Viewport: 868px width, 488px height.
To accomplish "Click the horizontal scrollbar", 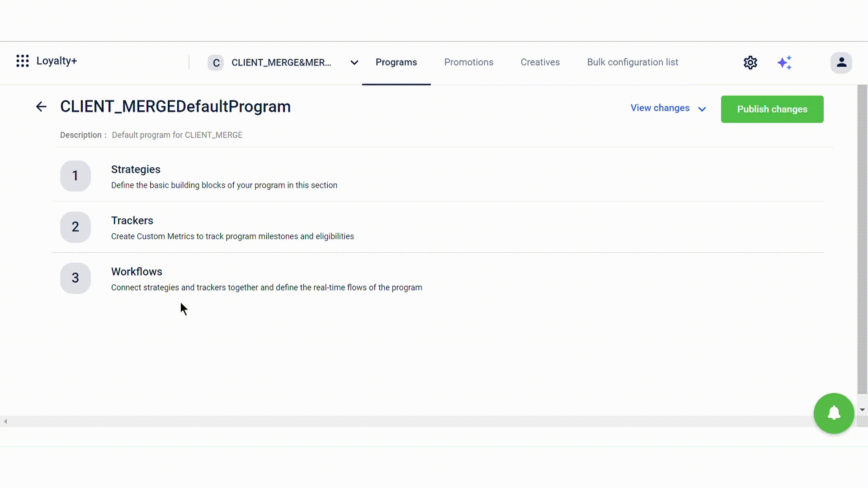I will pos(434,421).
